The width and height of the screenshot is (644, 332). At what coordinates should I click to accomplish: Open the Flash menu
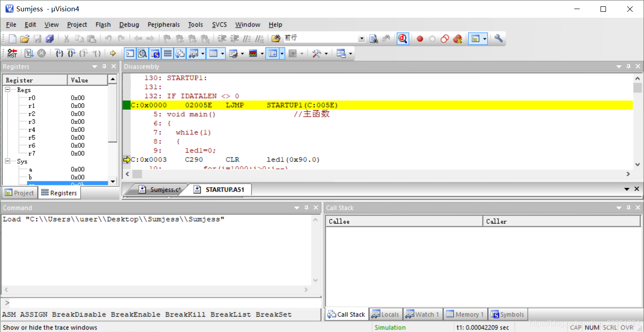pyautogui.click(x=103, y=24)
